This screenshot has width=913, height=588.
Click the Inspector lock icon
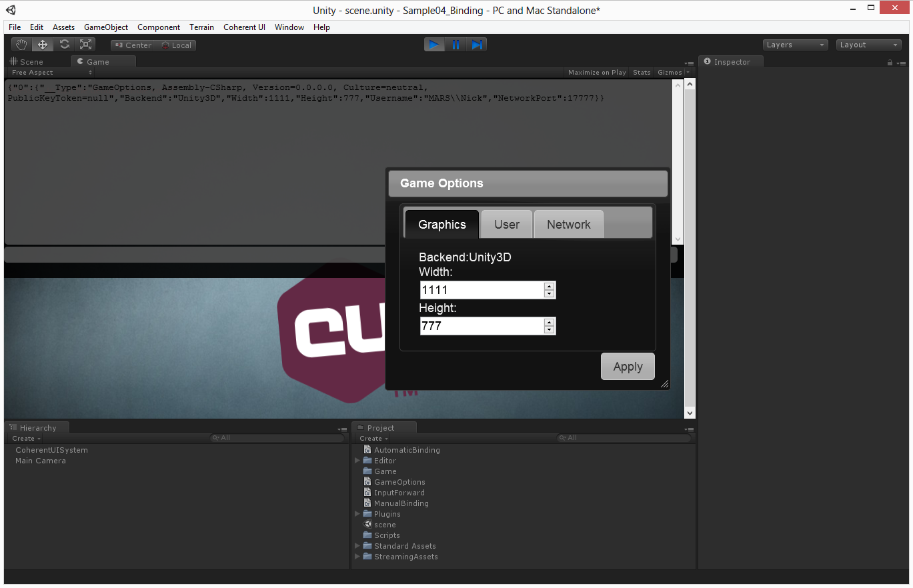pyautogui.click(x=890, y=62)
